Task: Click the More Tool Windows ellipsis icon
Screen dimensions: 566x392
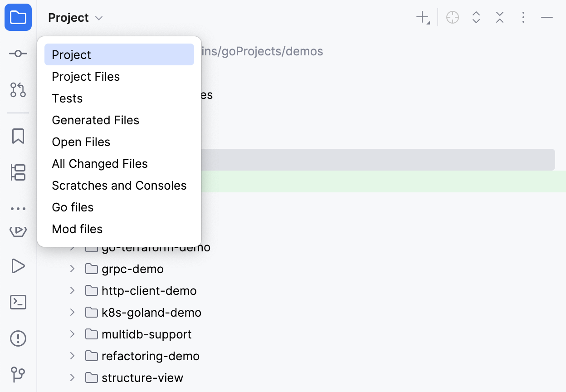Action: (x=18, y=208)
